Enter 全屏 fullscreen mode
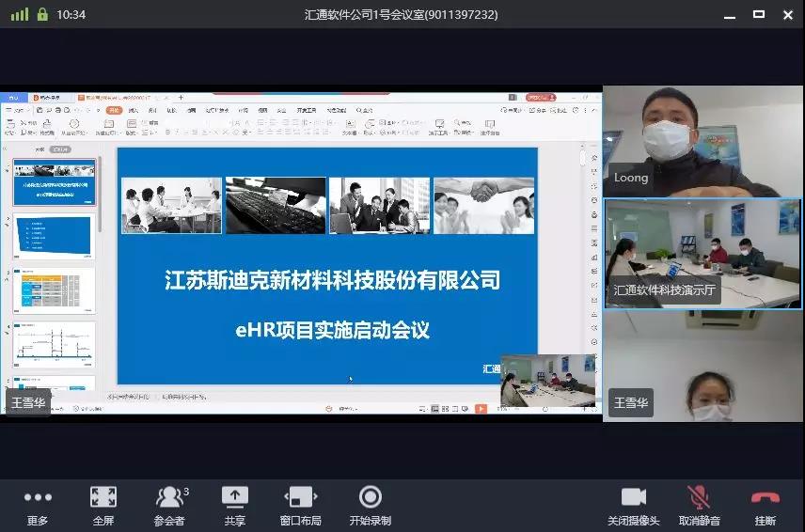 tap(103, 506)
